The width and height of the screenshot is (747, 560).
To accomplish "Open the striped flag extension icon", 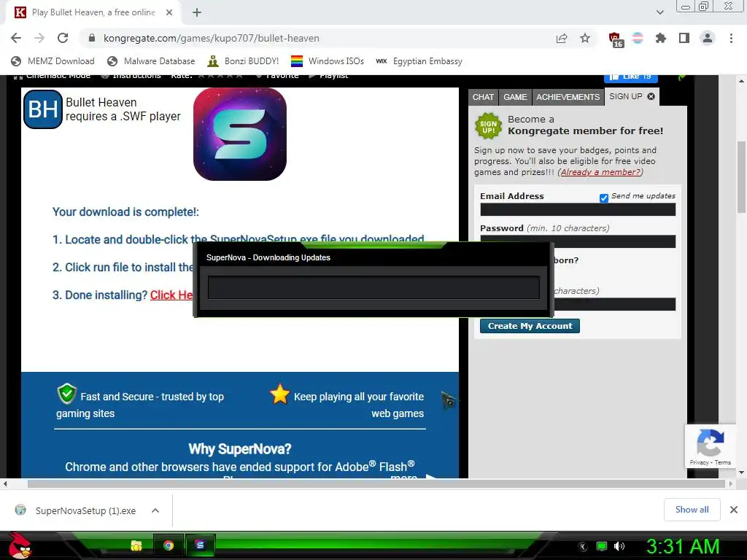I will (638, 38).
